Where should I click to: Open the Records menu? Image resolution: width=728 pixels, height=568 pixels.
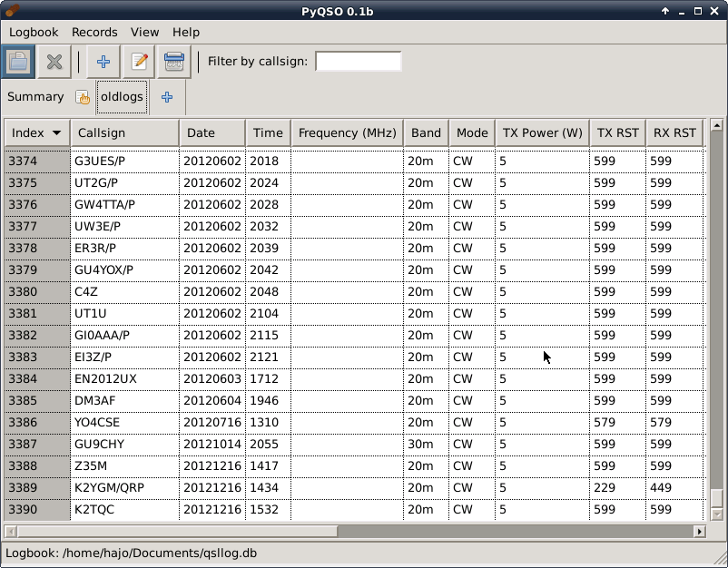94,32
